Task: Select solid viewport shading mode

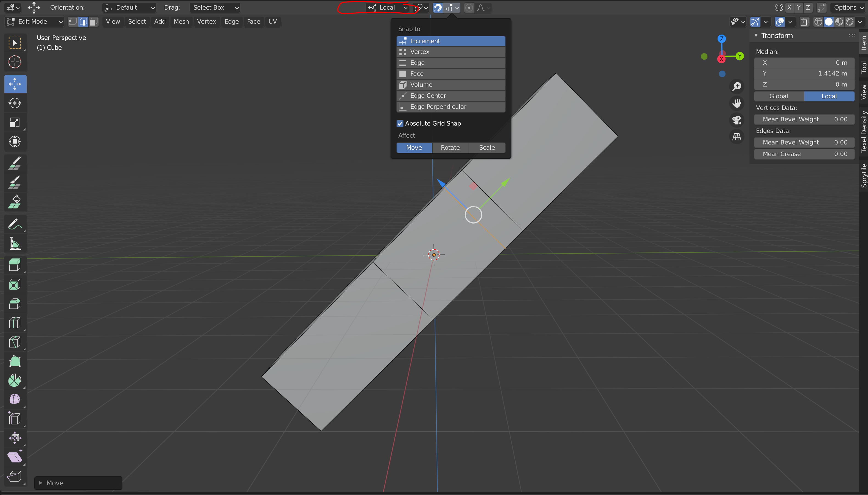Action: (828, 22)
